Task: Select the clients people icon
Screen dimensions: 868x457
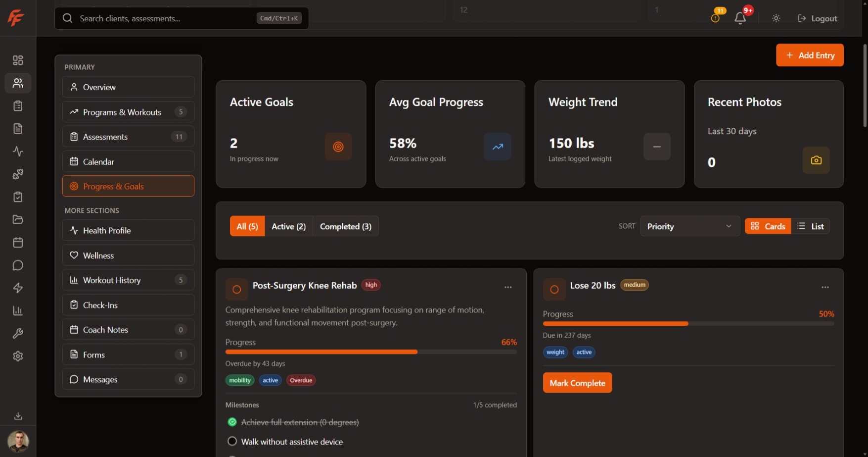Action: coord(18,83)
